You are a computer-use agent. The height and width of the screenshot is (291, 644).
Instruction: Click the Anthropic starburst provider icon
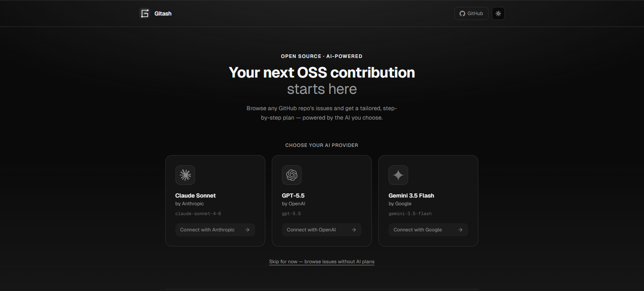pos(185,175)
